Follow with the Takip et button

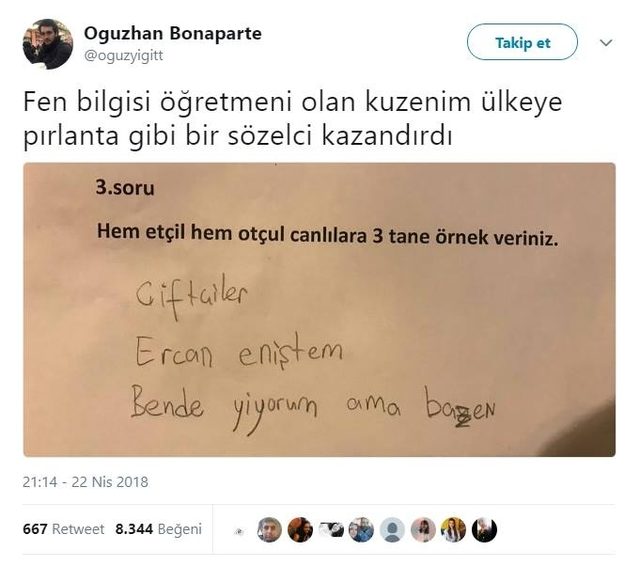pyautogui.click(x=522, y=42)
